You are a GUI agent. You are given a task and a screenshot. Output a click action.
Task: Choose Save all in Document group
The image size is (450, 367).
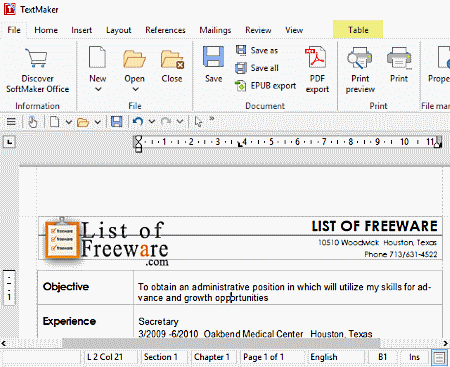257,68
